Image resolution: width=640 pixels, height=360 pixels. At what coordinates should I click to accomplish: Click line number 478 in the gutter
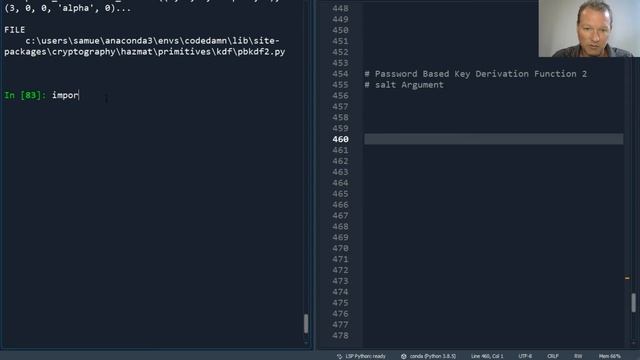pos(340,336)
